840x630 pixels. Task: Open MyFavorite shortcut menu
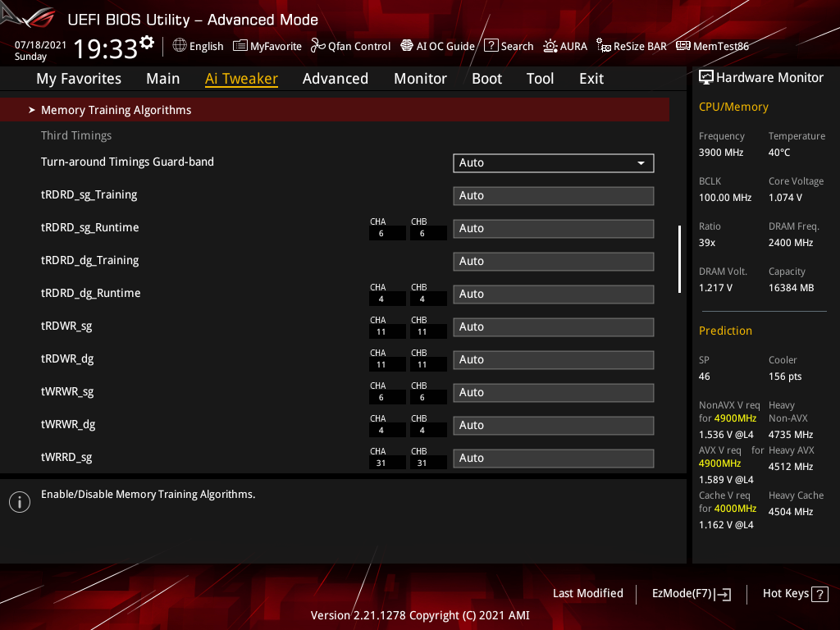[x=267, y=46]
